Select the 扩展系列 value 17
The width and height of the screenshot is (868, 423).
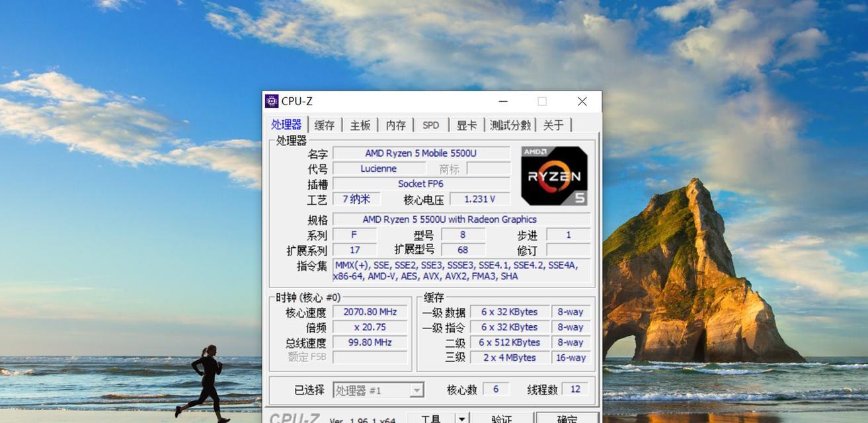[x=354, y=250]
